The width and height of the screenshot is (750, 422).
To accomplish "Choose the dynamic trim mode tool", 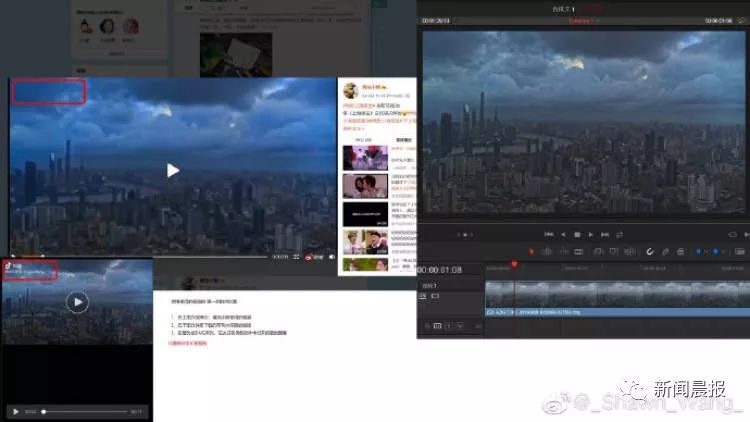I will tap(563, 252).
